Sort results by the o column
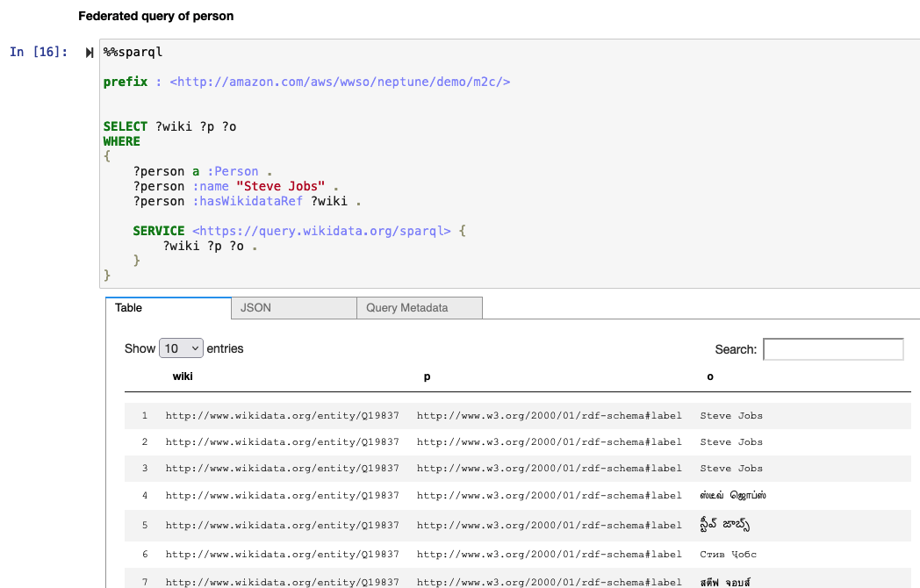The height and width of the screenshot is (588, 920). (x=709, y=376)
